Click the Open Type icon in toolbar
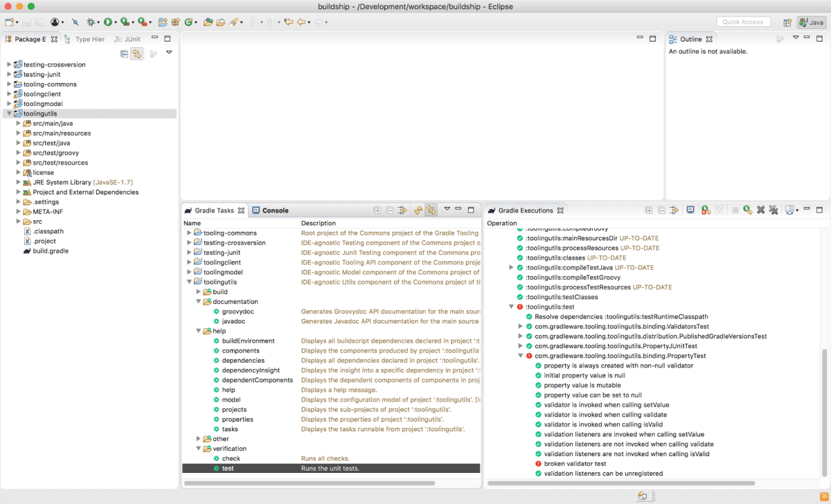Screen dimensions: 831x504 (208, 22)
